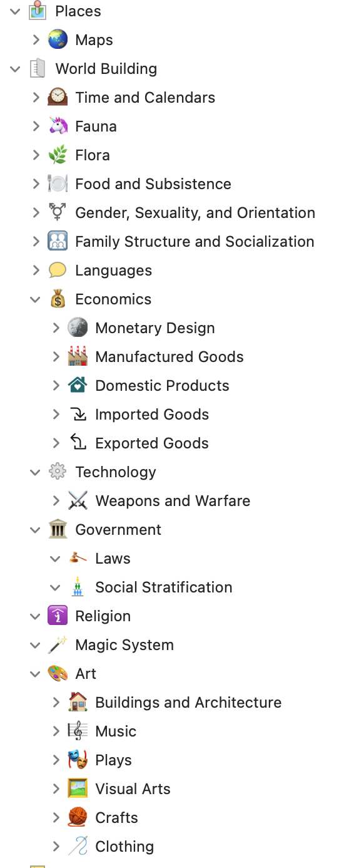The image size is (349, 868).
Task: Click the yarn ball Crafts icon
Action: tap(78, 818)
